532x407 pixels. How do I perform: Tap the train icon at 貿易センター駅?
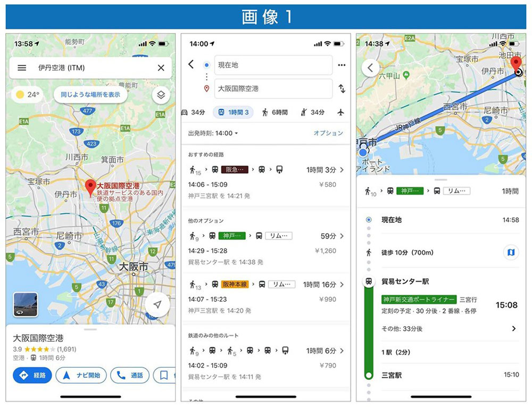[x=369, y=281]
